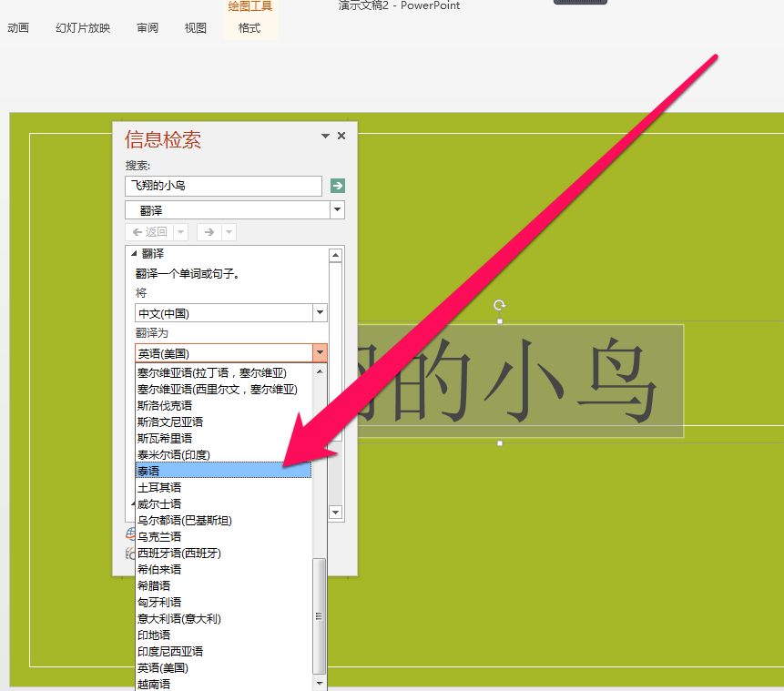Screen dimensions: 784x691
Task: Click the scroll-down arrow of the language list
Action: (x=321, y=683)
